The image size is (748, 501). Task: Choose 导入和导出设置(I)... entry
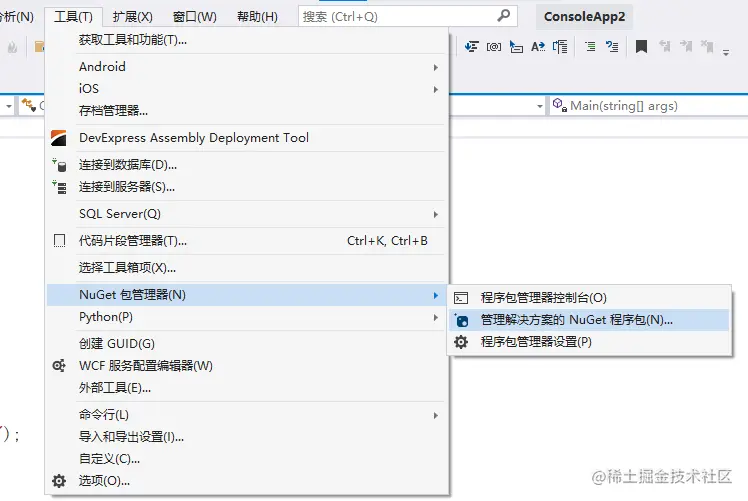[x=247, y=437]
